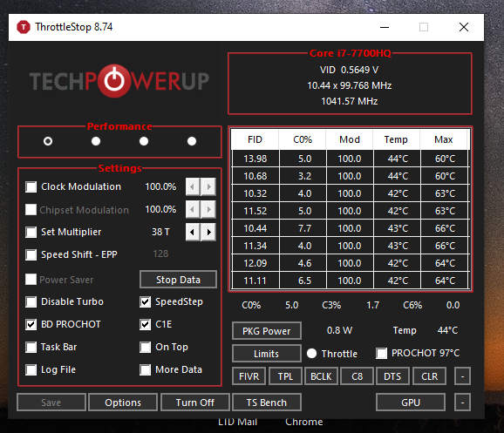Click Clock Modulation left arrow
Viewport: 504px width, 433px height.
193,186
